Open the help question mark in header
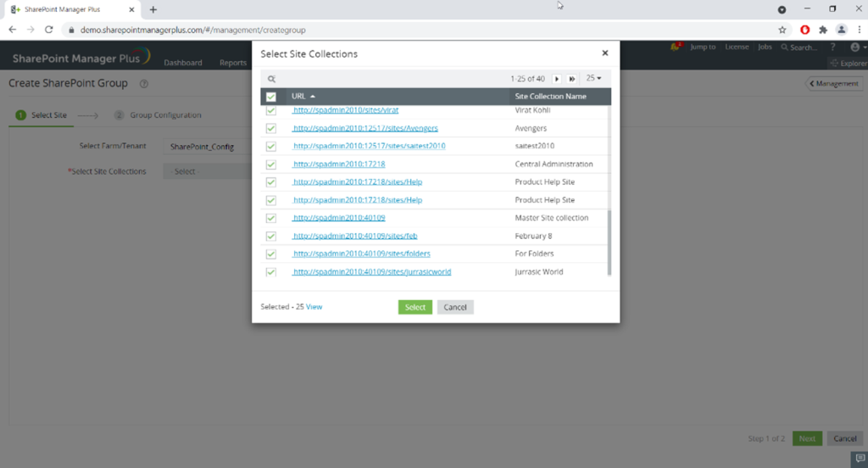Screen dimensions: 868x468 tap(832, 47)
